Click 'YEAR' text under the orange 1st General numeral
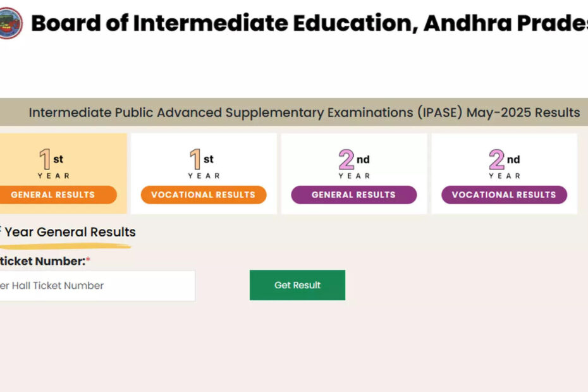The image size is (588, 392). pos(53,176)
